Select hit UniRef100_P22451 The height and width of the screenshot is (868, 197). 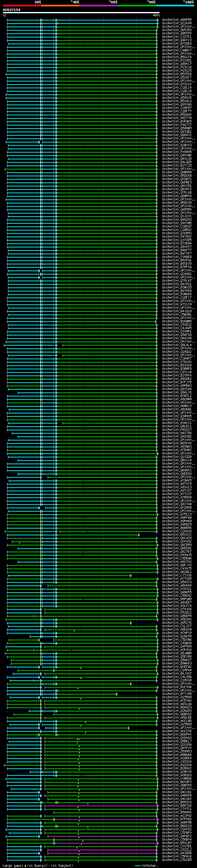[177, 60]
